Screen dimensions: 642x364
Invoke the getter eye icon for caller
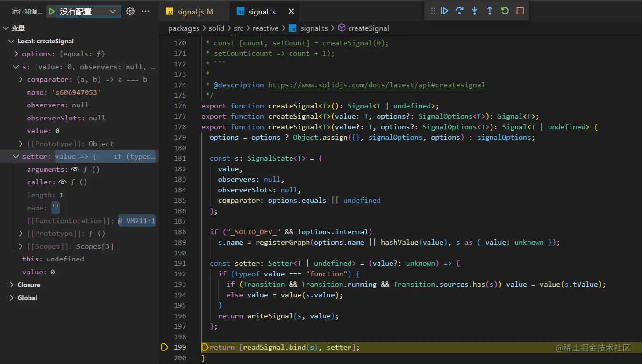tap(63, 182)
